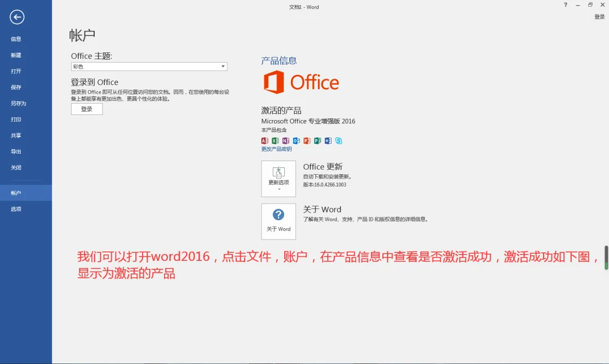Click the minimize window button
Screen dimensions: 609x364
tap(578, 5)
